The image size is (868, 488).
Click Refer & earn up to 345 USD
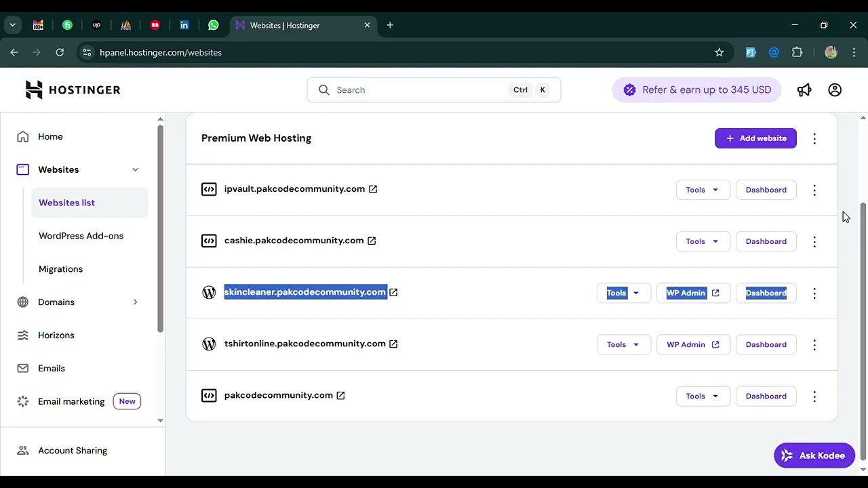click(x=697, y=90)
